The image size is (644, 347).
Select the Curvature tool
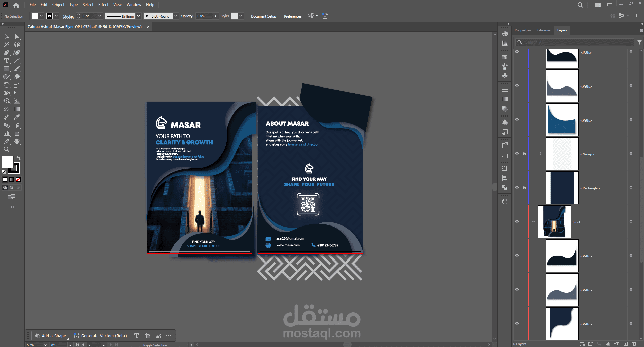click(17, 53)
